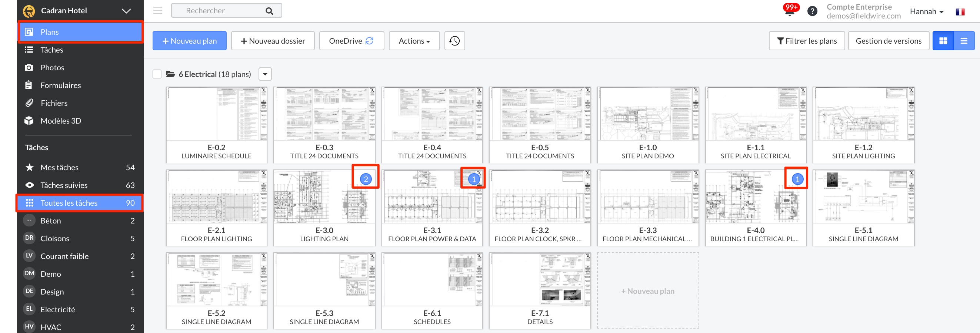This screenshot has height=333, width=980.
Task: Open plan E-7.1 Details
Action: coord(540,291)
